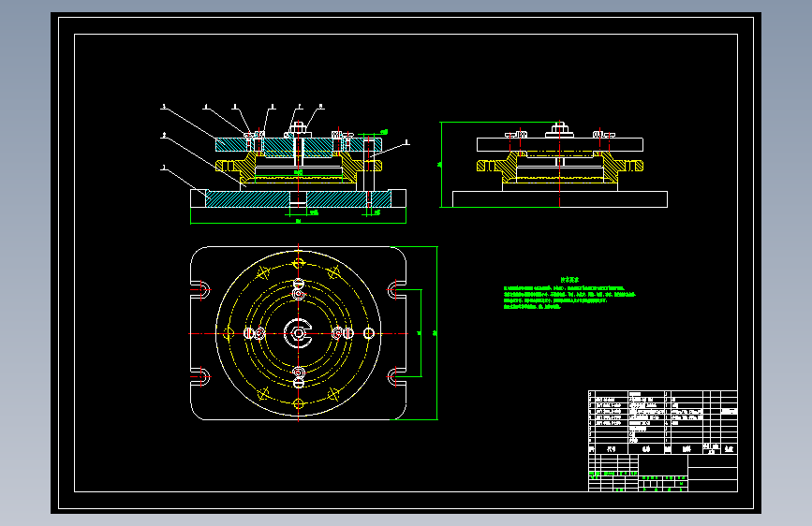Screen dimensions: 812x526
Task: Select the hex nut atop the side view
Action: click(559, 127)
